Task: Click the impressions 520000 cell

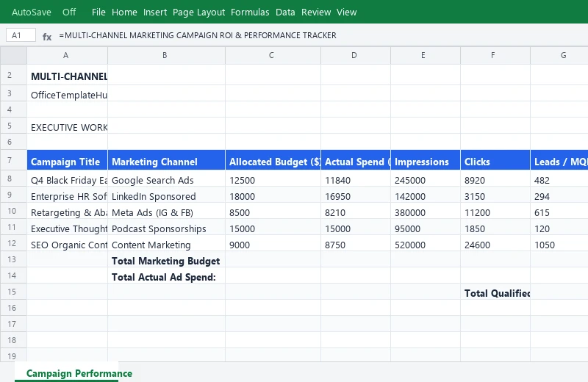Action: (x=426, y=243)
